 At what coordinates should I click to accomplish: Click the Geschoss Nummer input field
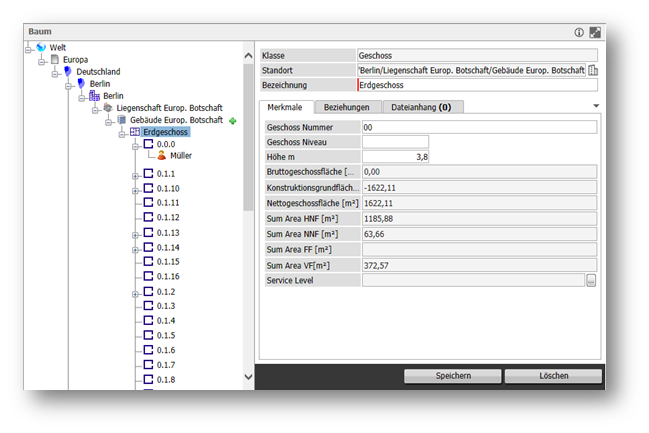pyautogui.click(x=479, y=127)
